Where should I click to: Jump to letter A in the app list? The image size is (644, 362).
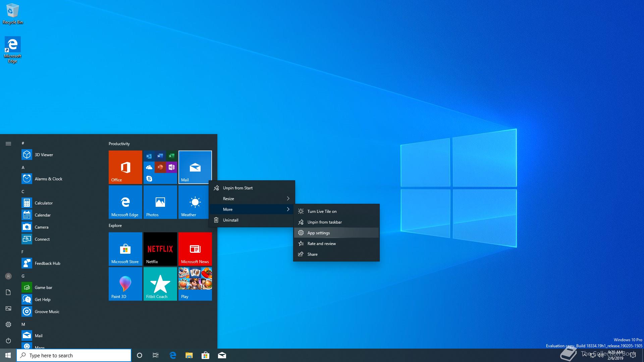(23, 167)
